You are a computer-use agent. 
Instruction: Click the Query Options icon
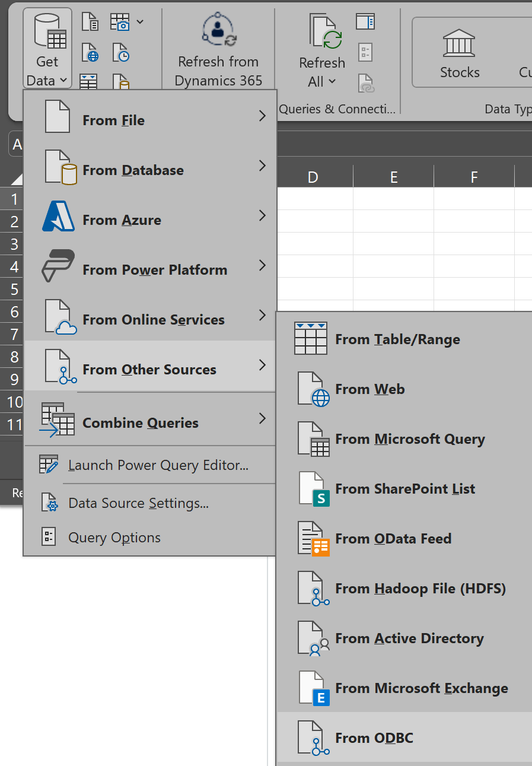click(49, 537)
